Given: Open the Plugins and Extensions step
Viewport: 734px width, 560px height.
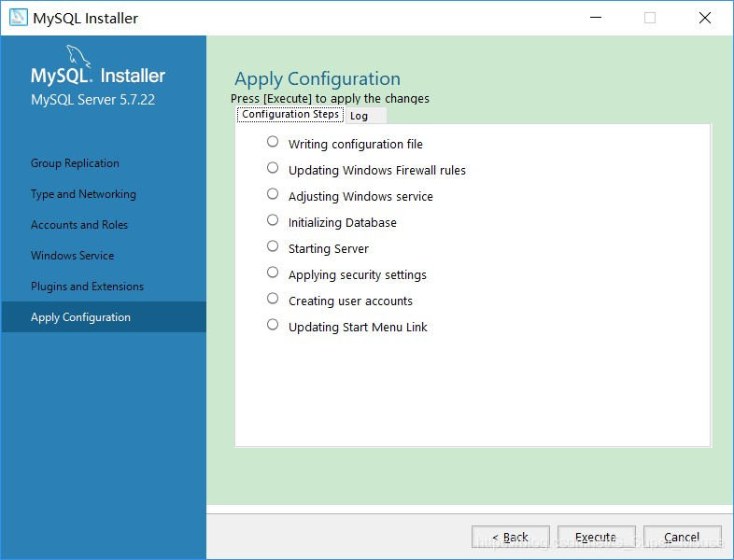Looking at the screenshot, I should coord(87,287).
